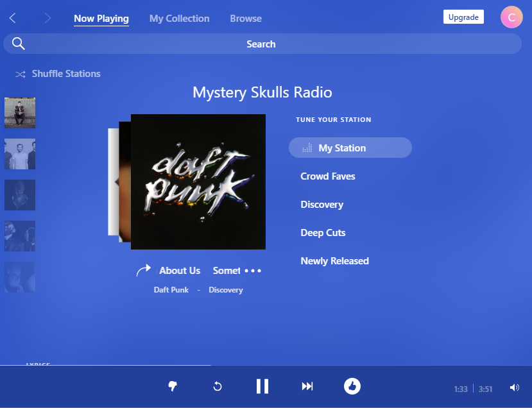Open the three dots more options
532x408 pixels.
tap(253, 271)
